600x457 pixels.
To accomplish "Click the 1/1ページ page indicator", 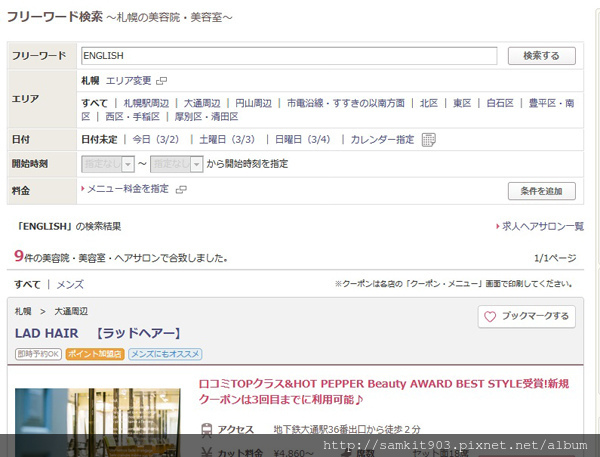I will (x=555, y=258).
